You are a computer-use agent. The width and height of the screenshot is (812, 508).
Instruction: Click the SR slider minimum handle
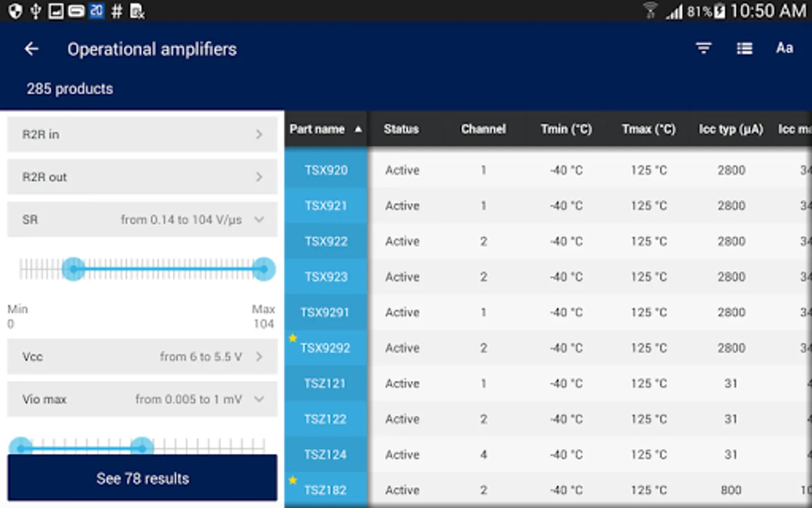pos(73,269)
